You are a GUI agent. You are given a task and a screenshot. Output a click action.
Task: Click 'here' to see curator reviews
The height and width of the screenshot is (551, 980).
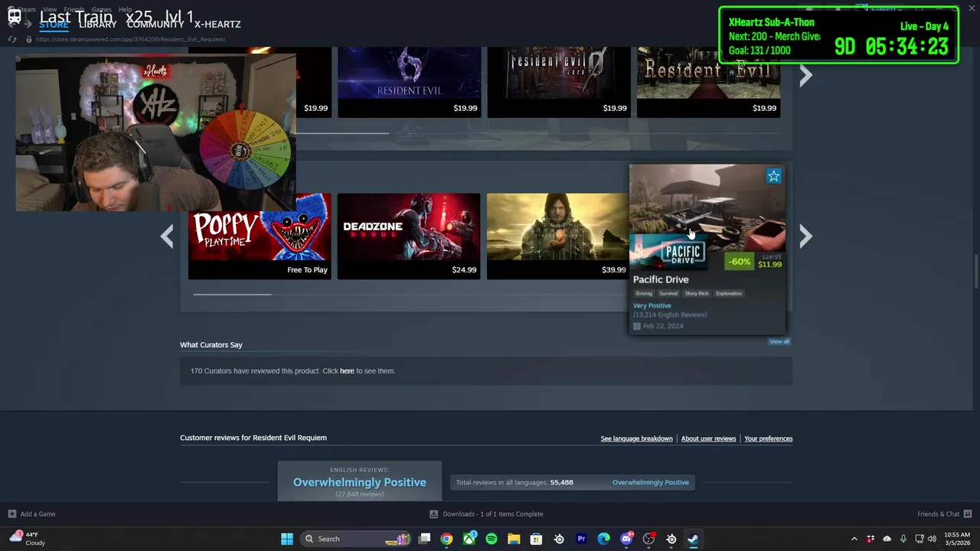point(347,371)
